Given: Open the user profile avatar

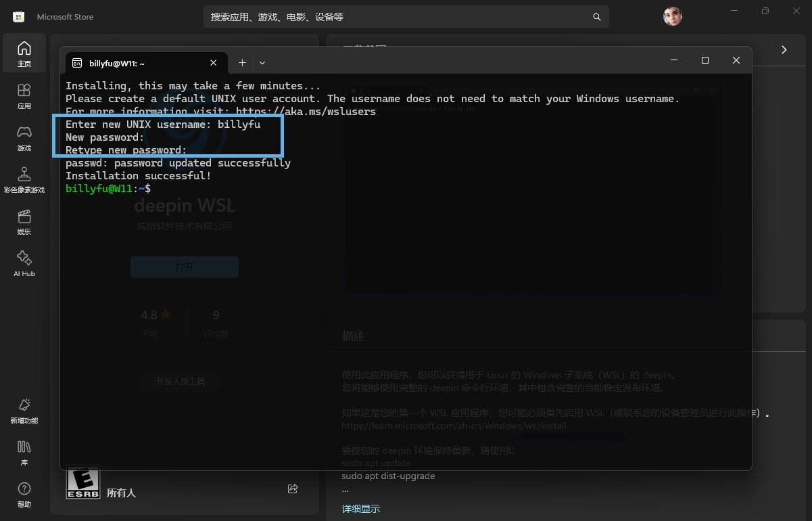Looking at the screenshot, I should click(x=672, y=17).
